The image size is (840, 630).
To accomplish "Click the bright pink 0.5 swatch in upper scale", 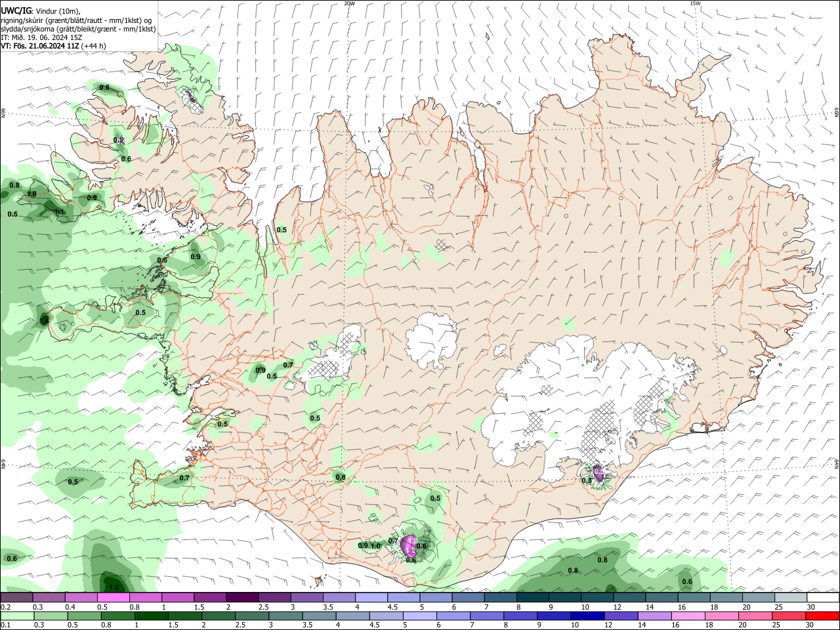I will (113, 598).
